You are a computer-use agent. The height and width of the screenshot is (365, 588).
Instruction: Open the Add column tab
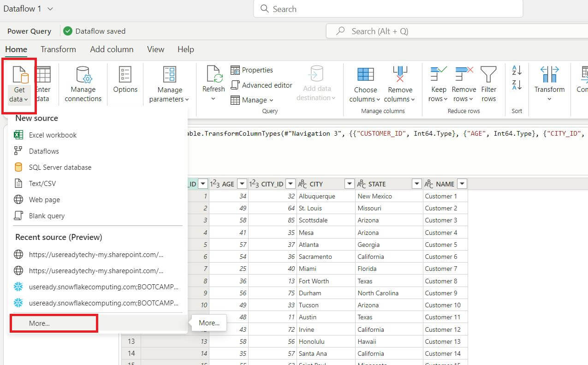point(112,49)
